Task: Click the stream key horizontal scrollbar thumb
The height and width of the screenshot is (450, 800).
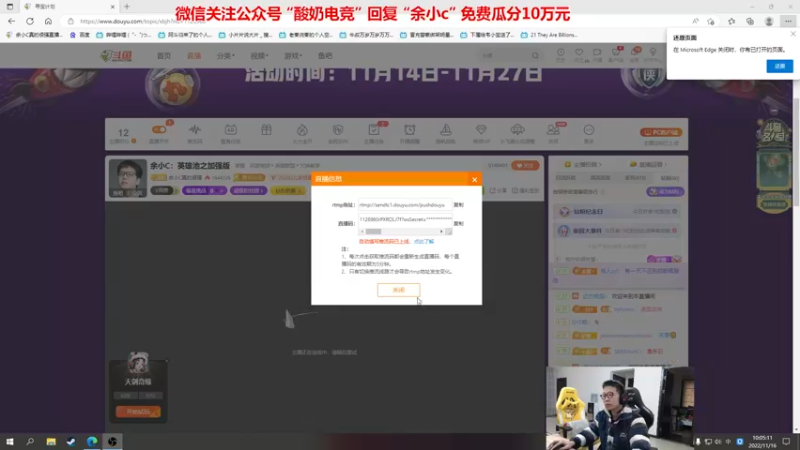Action: pyautogui.click(x=373, y=232)
